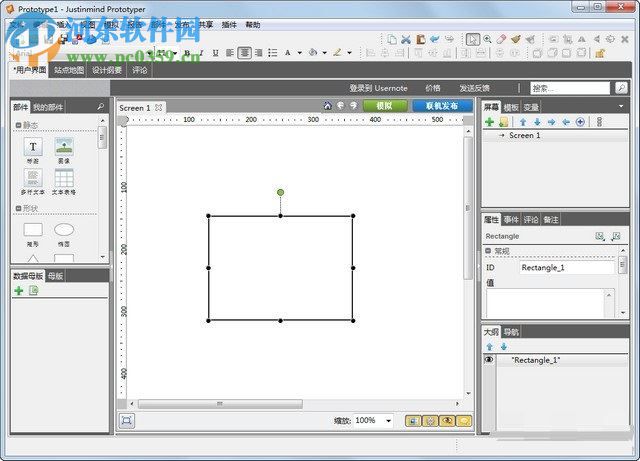Viewport: 640px width, 461px height.
Task: Open the fill color dropdown arrow
Action: 324,53
